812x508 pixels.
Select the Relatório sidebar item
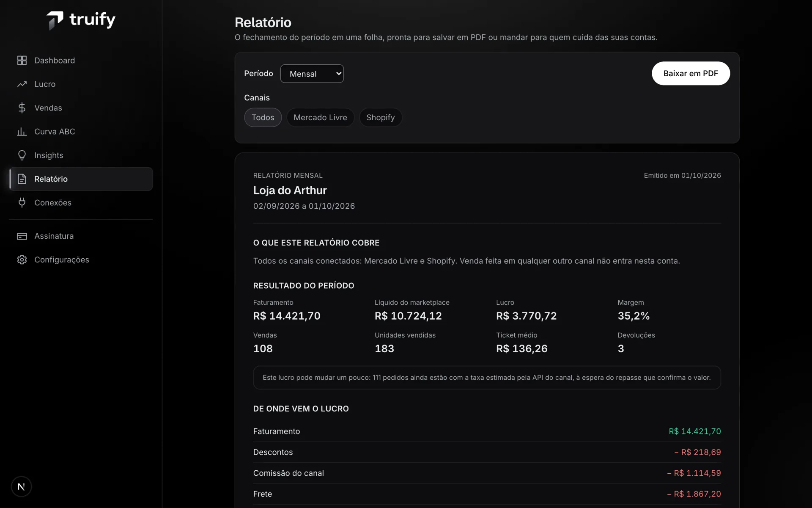[81, 179]
